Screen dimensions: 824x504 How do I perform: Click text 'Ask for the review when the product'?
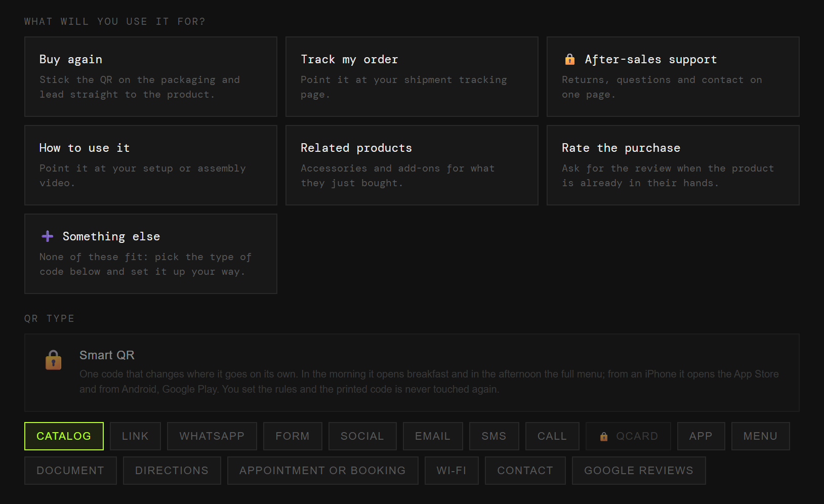pos(668,169)
